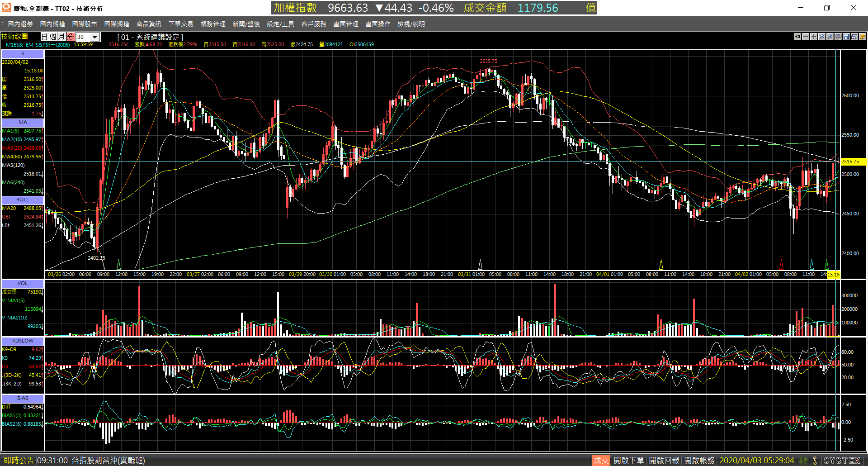The width and height of the screenshot is (868, 466).
Task: Click the MA3(20) moving average legend
Action: (x=12, y=148)
